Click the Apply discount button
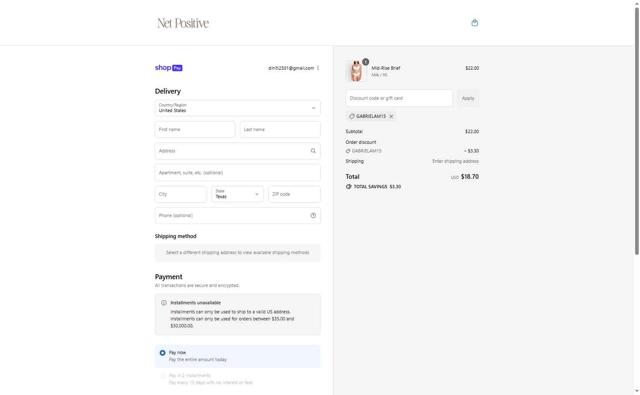This screenshot has width=640, height=395. [x=468, y=98]
